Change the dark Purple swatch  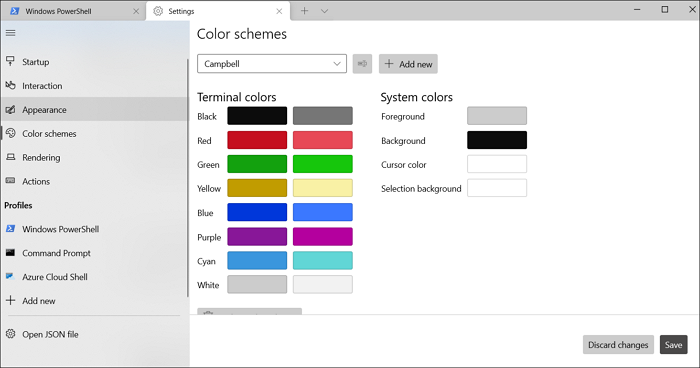coord(257,237)
